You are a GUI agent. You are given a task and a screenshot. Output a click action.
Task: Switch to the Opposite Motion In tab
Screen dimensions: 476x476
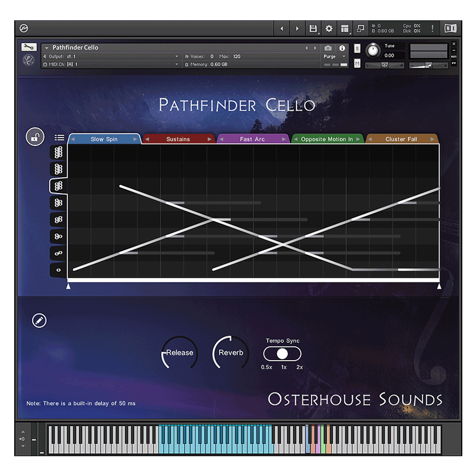pyautogui.click(x=327, y=139)
